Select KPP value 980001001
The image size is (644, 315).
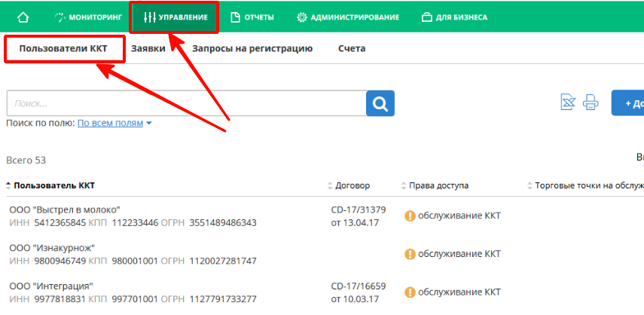click(x=135, y=261)
